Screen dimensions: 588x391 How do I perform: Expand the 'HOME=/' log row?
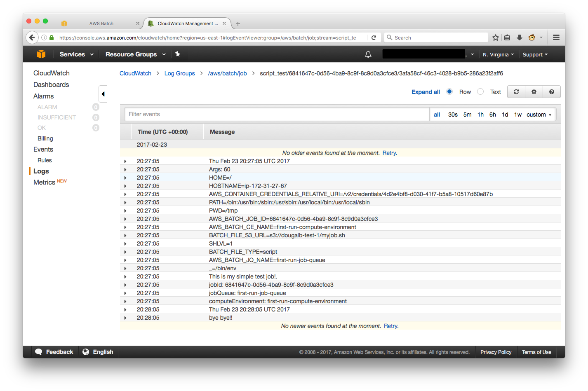click(125, 178)
